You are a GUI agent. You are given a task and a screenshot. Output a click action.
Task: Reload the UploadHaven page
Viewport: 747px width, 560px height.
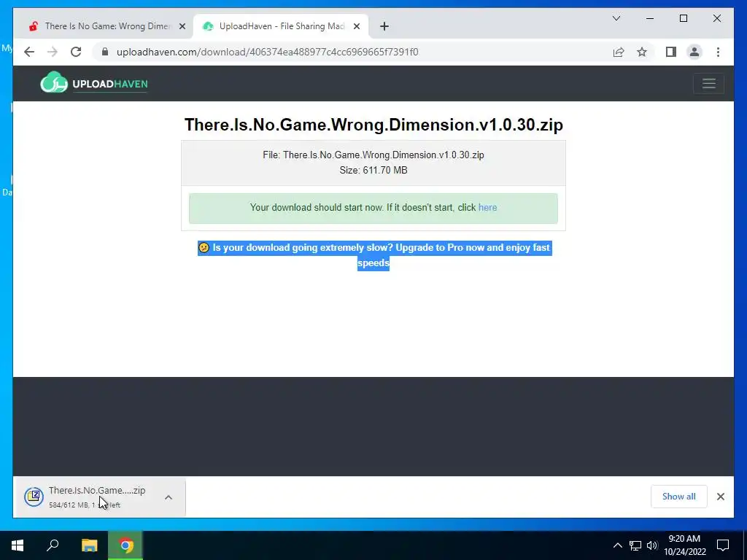pos(76,52)
